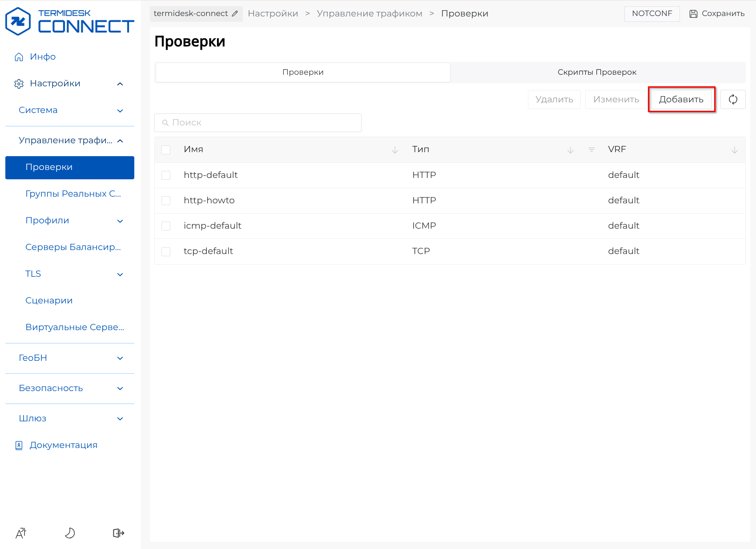This screenshot has height=549, width=756.
Task: Click the Поиск search field
Action: tap(258, 123)
